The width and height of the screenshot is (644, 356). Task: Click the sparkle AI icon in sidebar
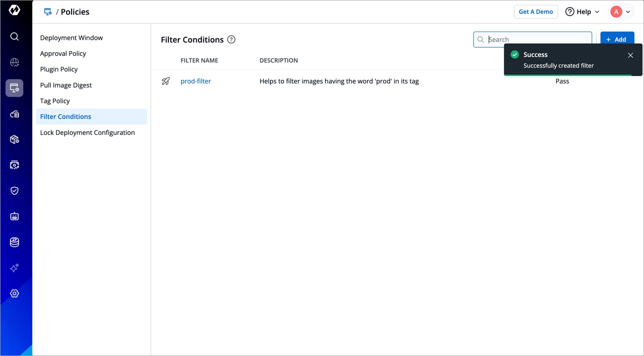tap(14, 268)
